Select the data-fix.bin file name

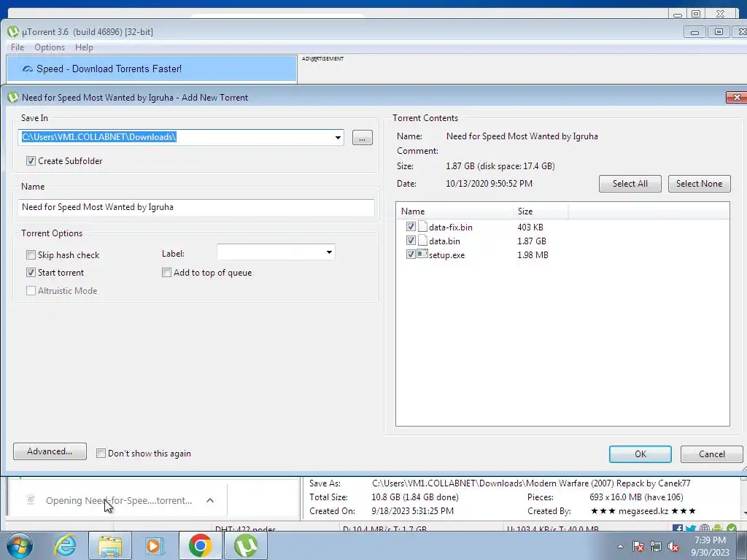pos(451,227)
